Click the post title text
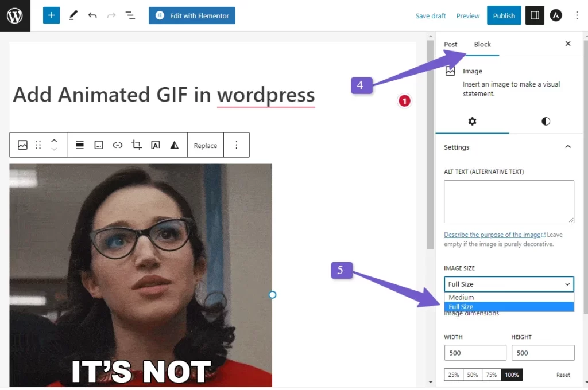588x390 pixels. (x=164, y=95)
